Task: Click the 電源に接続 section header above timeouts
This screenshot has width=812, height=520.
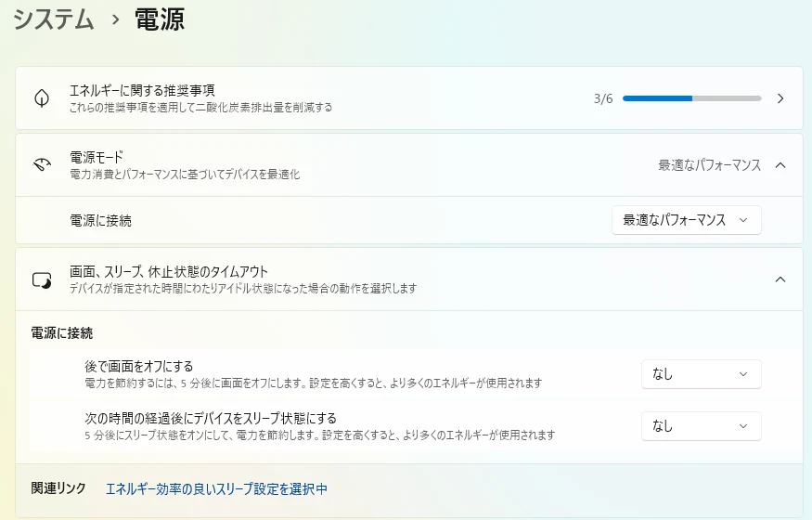Action: coord(62,333)
